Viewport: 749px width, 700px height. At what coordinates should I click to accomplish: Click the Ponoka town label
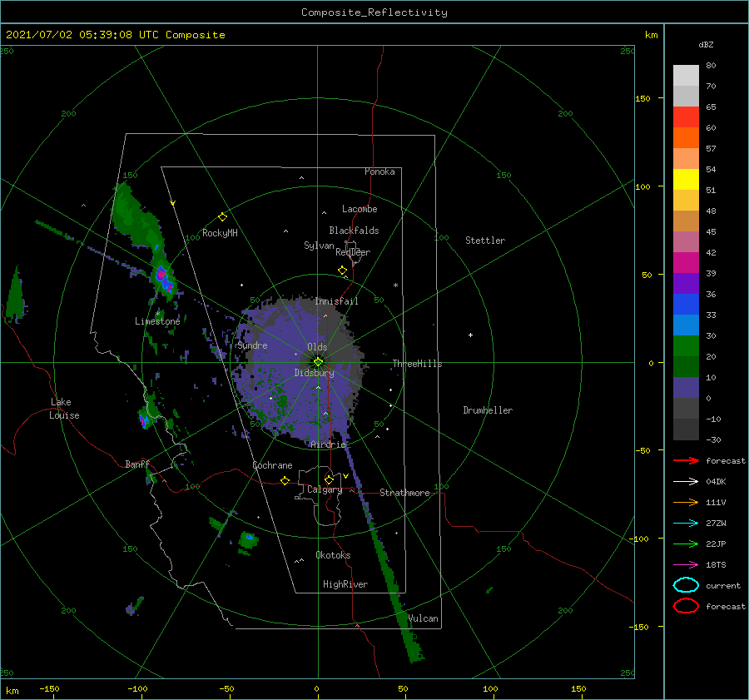pyautogui.click(x=379, y=171)
